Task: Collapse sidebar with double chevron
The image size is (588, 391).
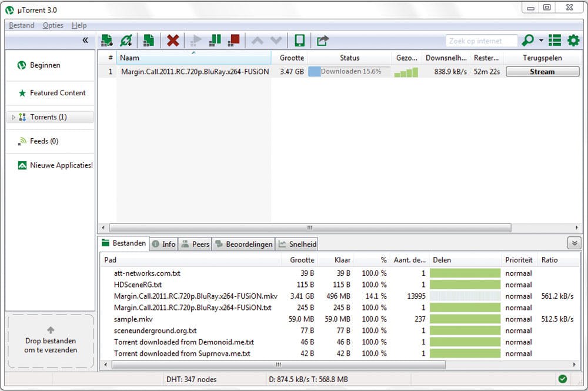Action: coord(85,40)
